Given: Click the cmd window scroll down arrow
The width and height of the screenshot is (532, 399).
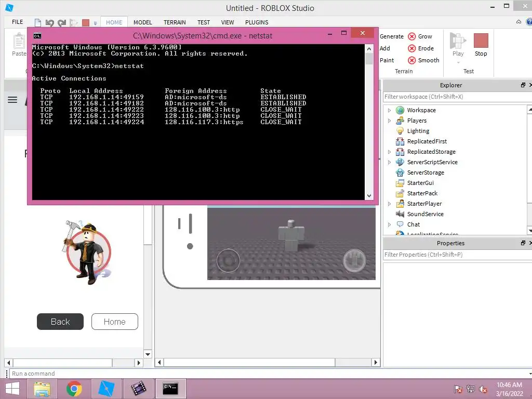Looking at the screenshot, I should pyautogui.click(x=369, y=195).
